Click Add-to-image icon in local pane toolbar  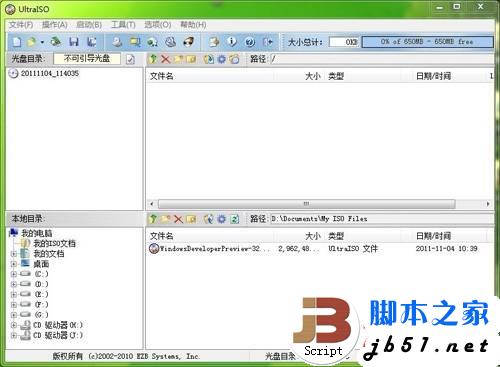point(209,219)
